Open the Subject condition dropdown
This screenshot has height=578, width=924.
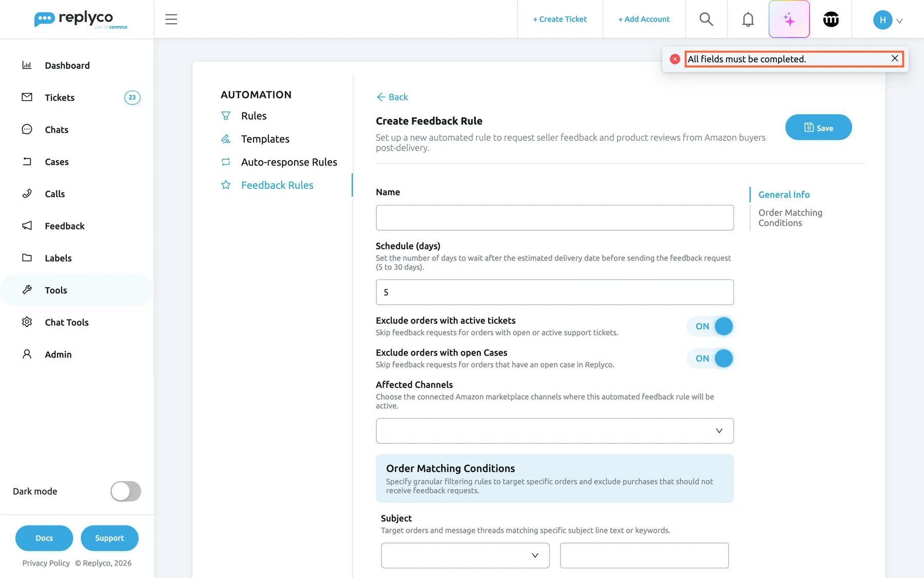(x=466, y=555)
